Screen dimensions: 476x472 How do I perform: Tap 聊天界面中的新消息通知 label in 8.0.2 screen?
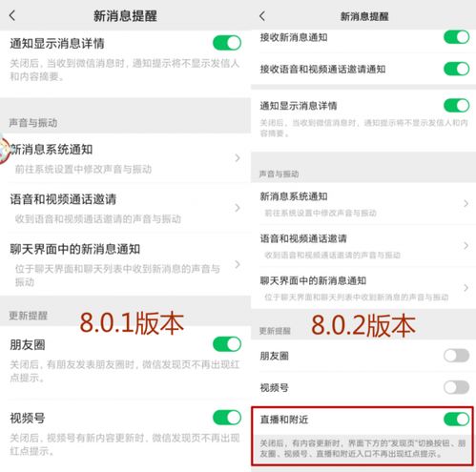(x=313, y=280)
